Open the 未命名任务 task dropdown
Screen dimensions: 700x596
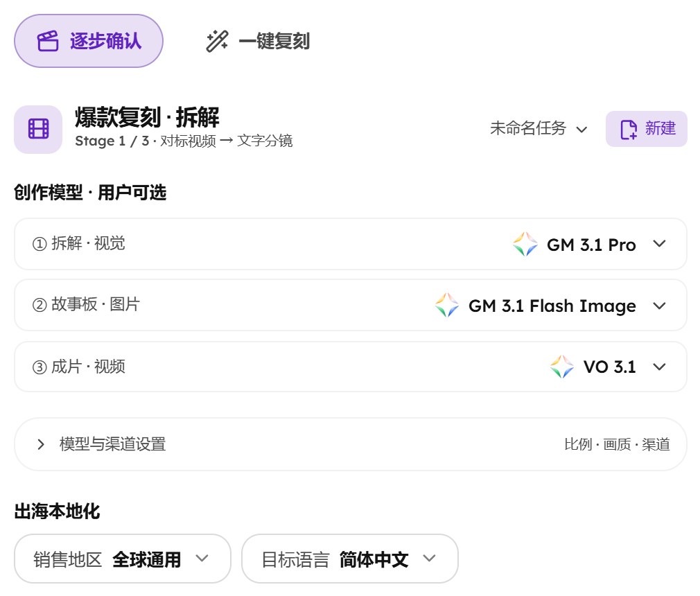click(539, 129)
